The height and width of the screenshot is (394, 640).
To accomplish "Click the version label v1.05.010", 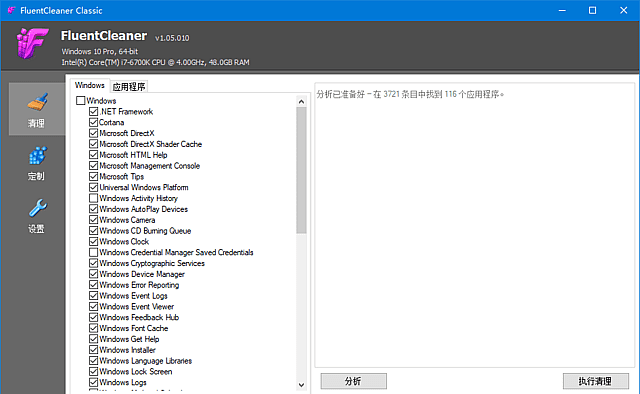I will 172,38.
